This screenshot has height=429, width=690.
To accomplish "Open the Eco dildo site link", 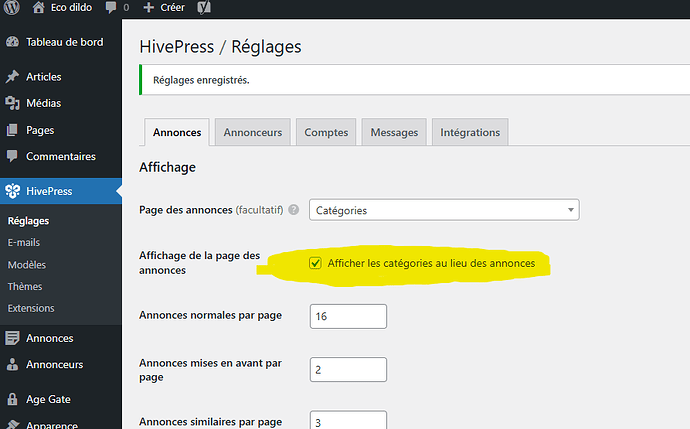I will [71, 7].
